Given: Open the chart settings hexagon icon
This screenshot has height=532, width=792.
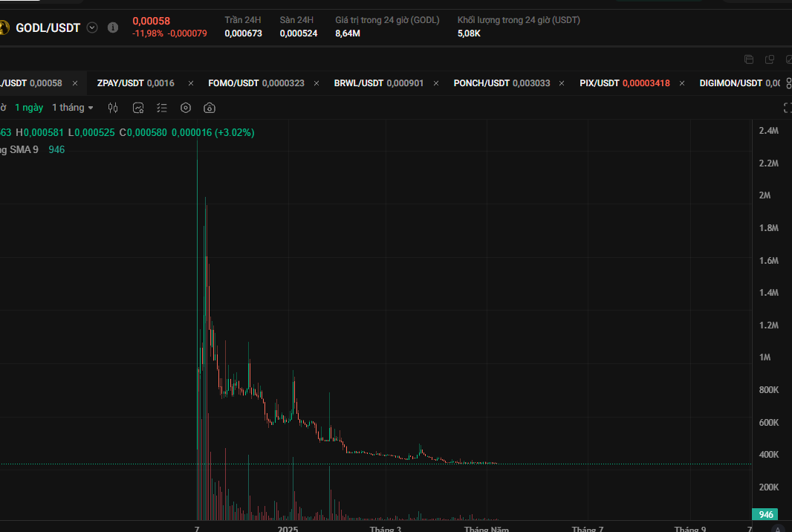Looking at the screenshot, I should tap(186, 108).
